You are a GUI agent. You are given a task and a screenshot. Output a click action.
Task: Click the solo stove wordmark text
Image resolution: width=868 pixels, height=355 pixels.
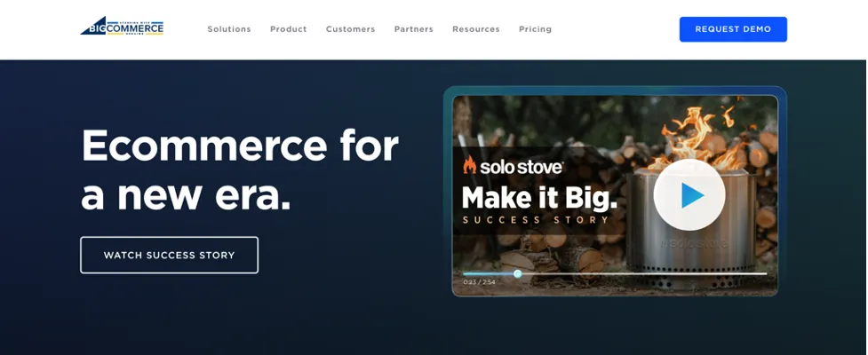coord(522,167)
